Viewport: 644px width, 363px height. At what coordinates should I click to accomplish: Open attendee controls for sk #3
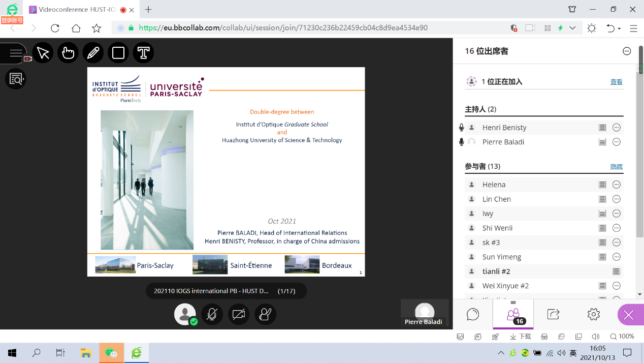pos(617,243)
